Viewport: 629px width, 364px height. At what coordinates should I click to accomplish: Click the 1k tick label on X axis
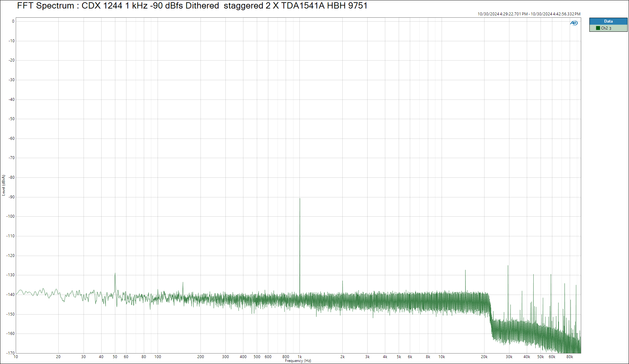(299, 357)
